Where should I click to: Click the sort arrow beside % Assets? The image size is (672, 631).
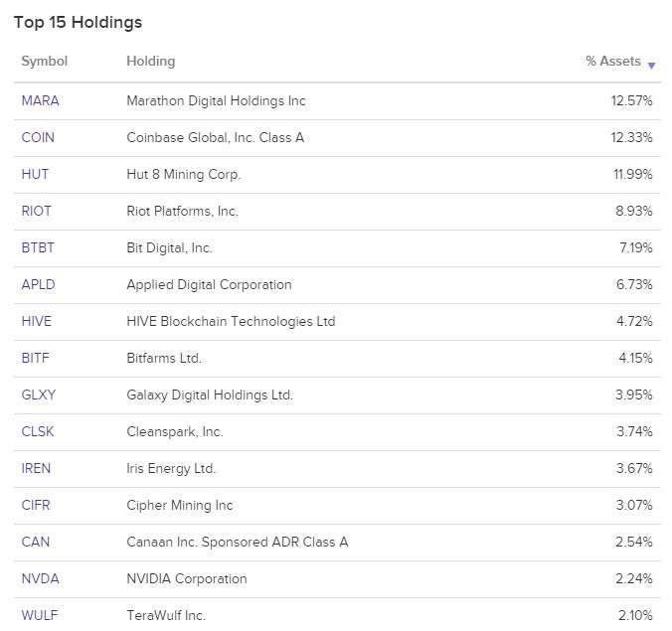tap(651, 66)
